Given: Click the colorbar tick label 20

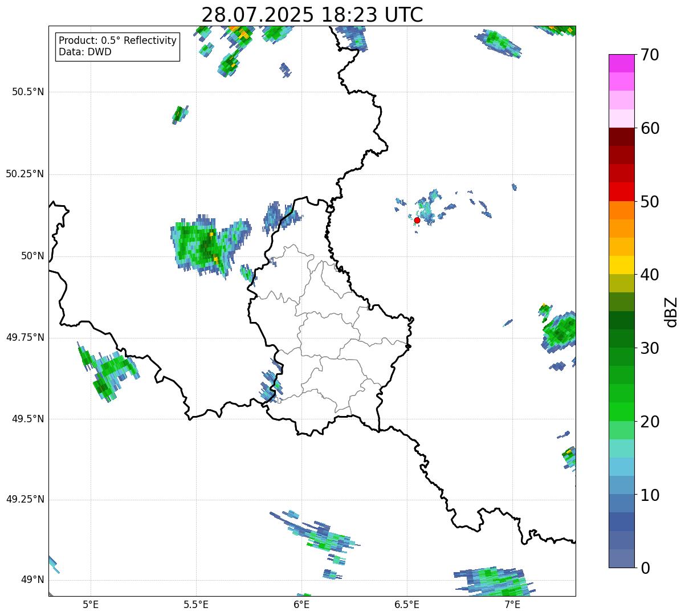Looking at the screenshot, I should click(649, 422).
